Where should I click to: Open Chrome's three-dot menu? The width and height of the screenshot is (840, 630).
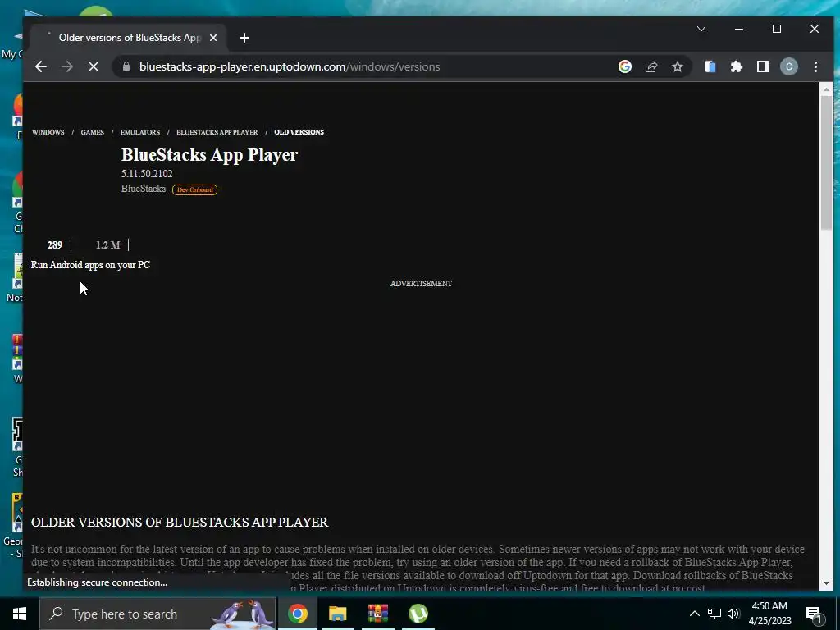[815, 66]
